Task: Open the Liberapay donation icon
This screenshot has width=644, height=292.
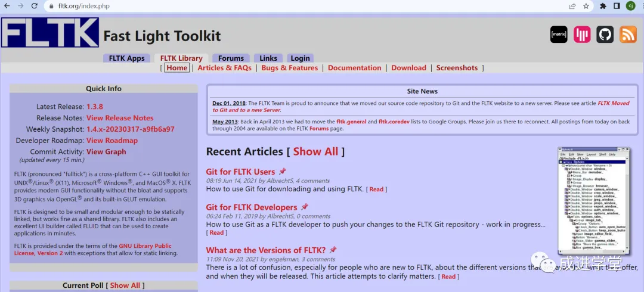Action: pos(582,35)
